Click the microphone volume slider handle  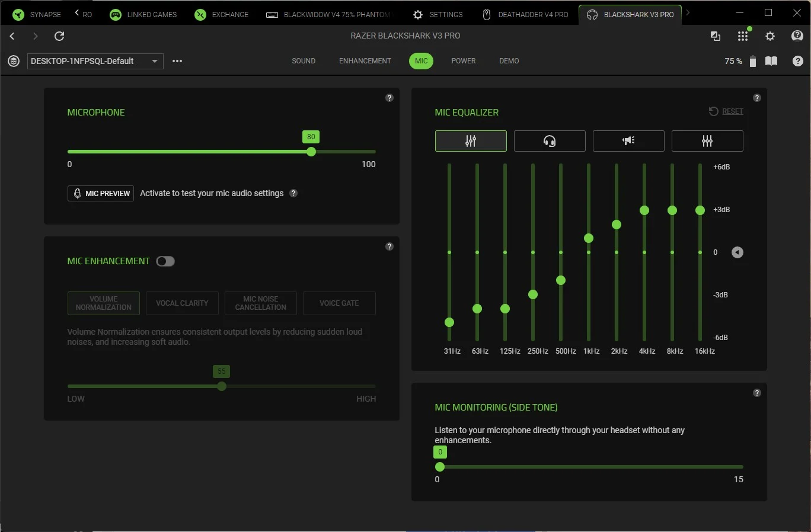[311, 152]
